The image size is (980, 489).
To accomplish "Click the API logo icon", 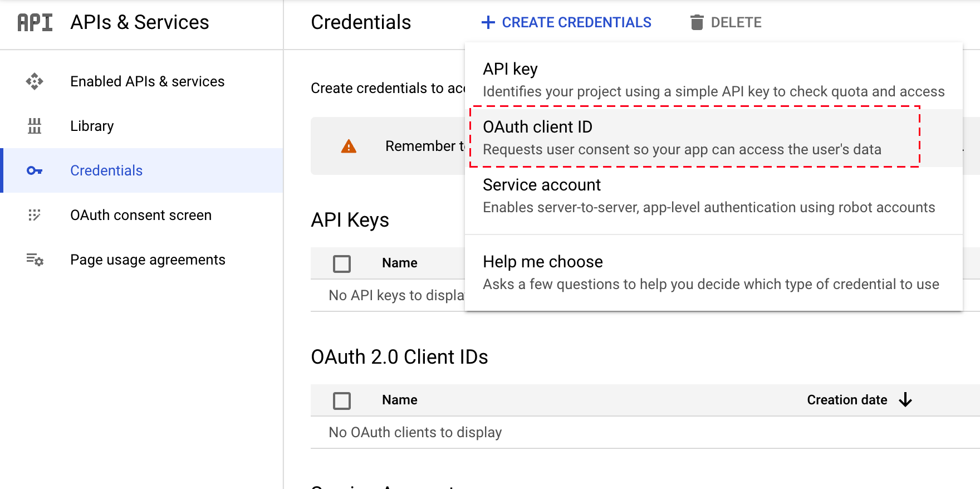I will click(35, 22).
